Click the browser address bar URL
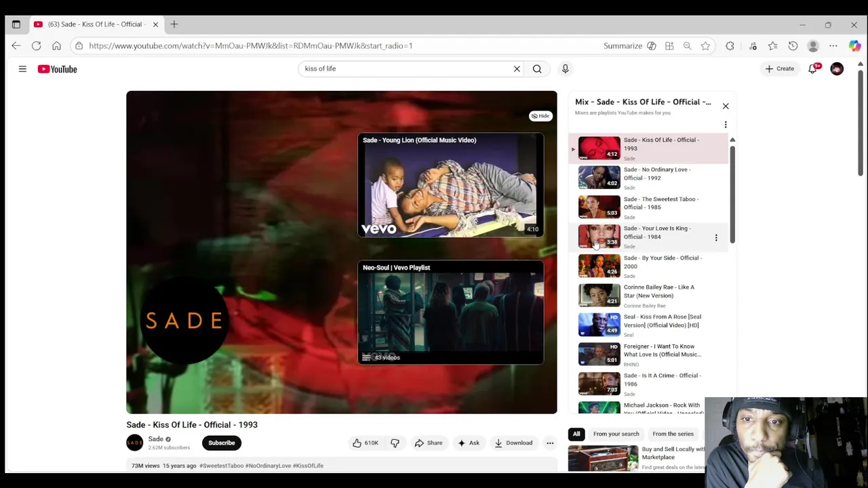Screen dimensions: 868x488 click(x=251, y=45)
